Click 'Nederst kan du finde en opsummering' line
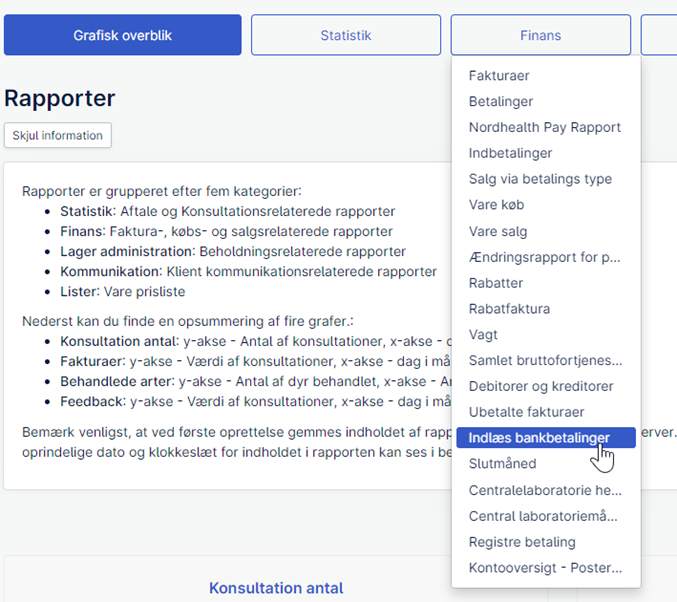677x602 pixels. click(x=188, y=321)
